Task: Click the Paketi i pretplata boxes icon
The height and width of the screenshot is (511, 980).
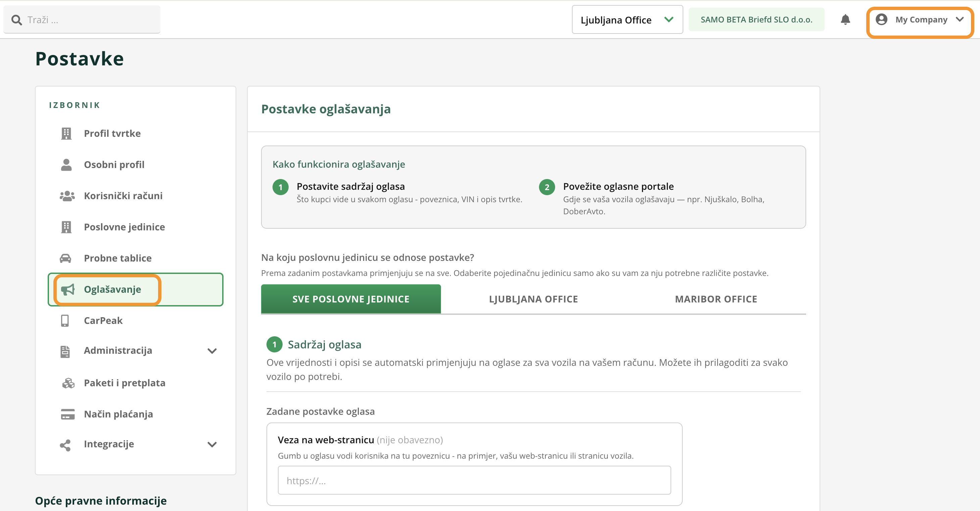Action: pyautogui.click(x=68, y=383)
